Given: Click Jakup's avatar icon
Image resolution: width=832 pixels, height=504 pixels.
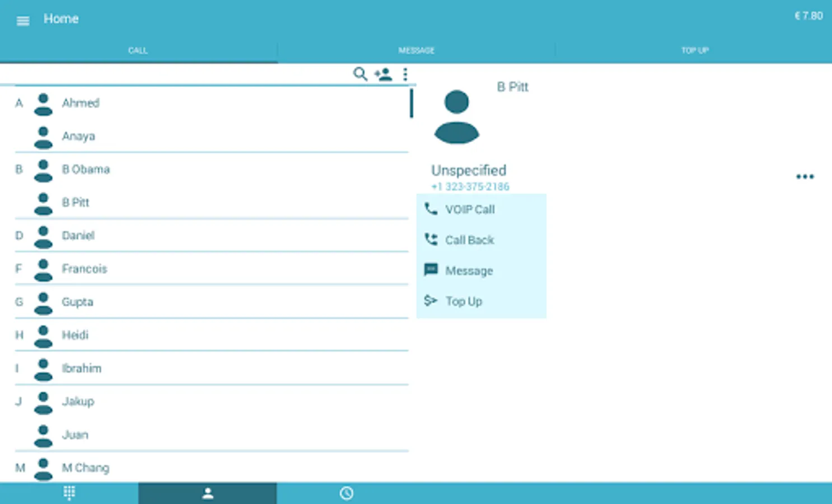Looking at the screenshot, I should coord(43,403).
